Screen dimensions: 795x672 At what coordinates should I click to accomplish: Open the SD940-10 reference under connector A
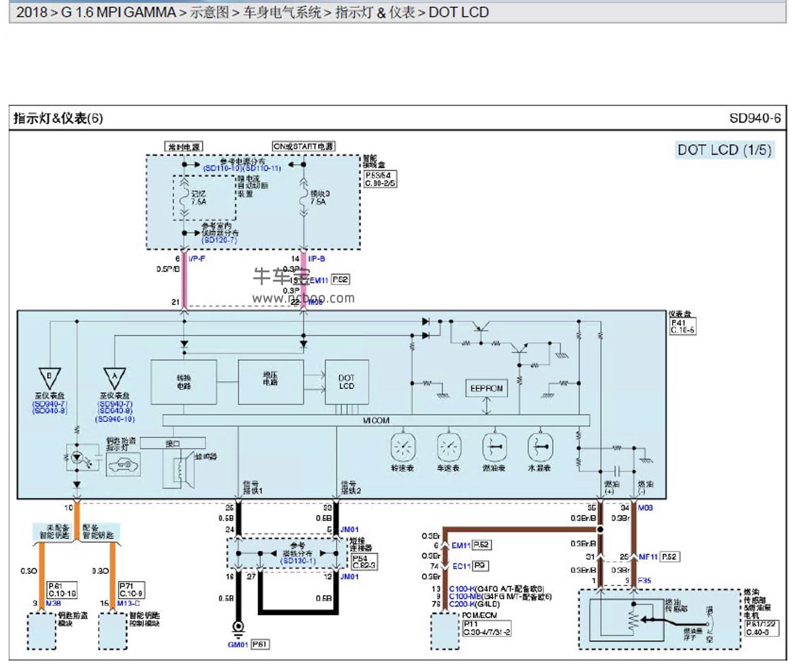coord(115,419)
